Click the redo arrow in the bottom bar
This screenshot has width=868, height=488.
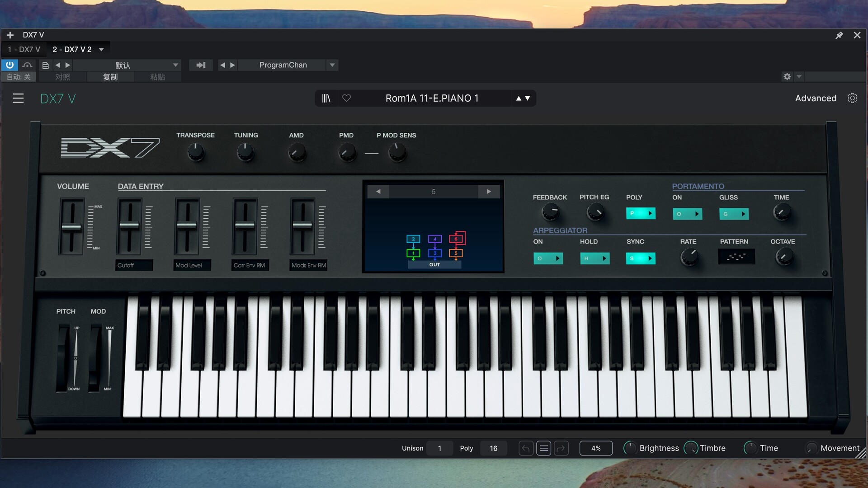click(561, 448)
